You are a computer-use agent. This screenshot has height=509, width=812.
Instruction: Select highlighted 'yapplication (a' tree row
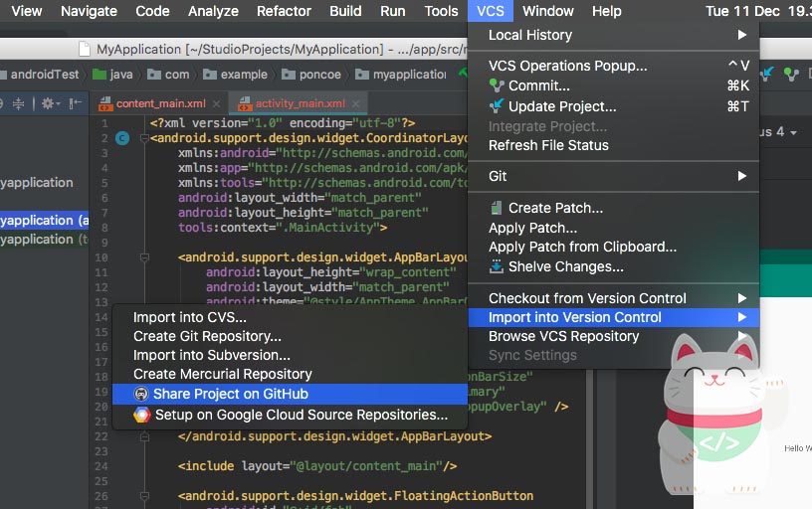45,221
